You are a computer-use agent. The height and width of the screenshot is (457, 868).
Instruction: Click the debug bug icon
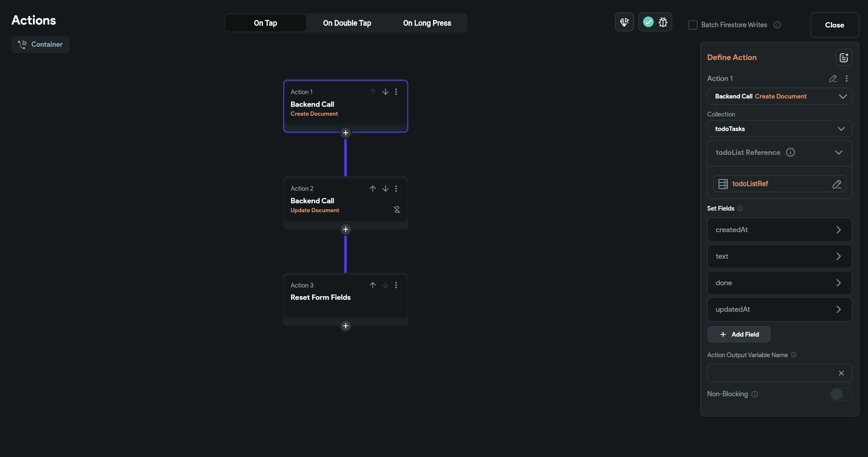pyautogui.click(x=663, y=22)
